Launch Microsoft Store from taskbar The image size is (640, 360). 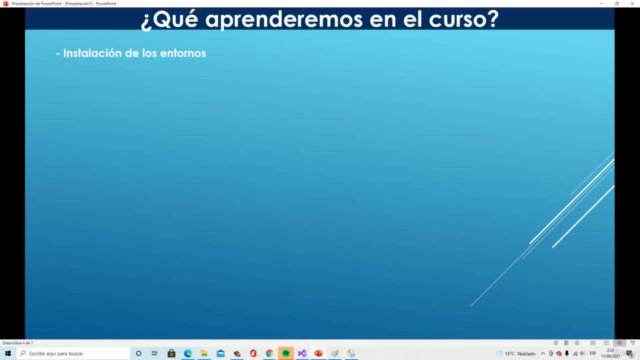point(171,353)
